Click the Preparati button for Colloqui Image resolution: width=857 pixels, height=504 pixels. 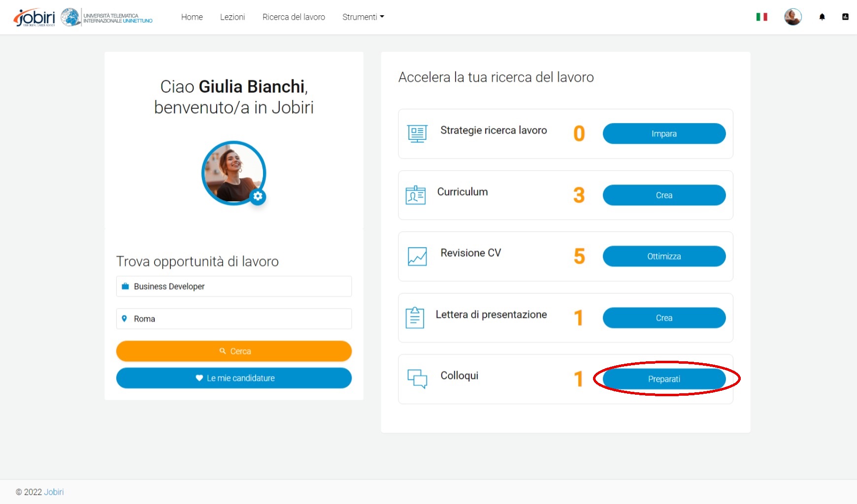coord(664,379)
